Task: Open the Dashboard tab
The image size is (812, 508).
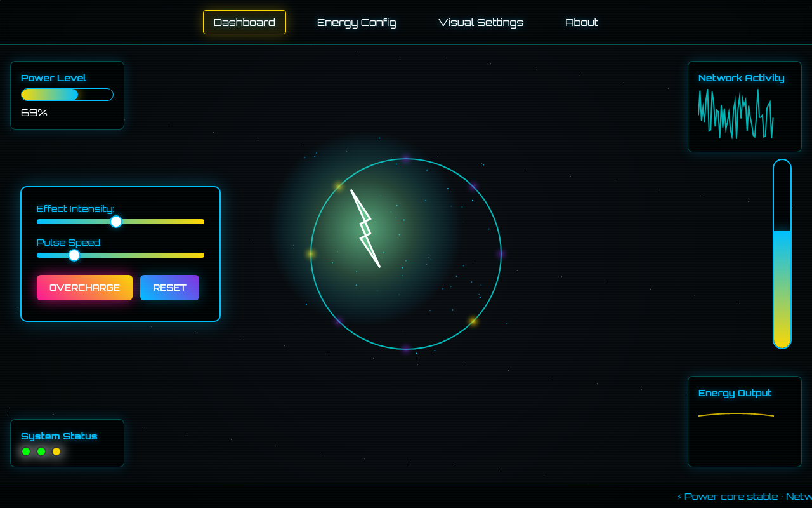Action: click(244, 22)
